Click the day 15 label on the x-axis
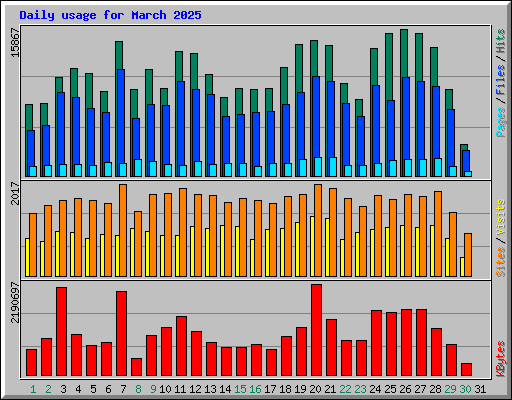 point(240,389)
